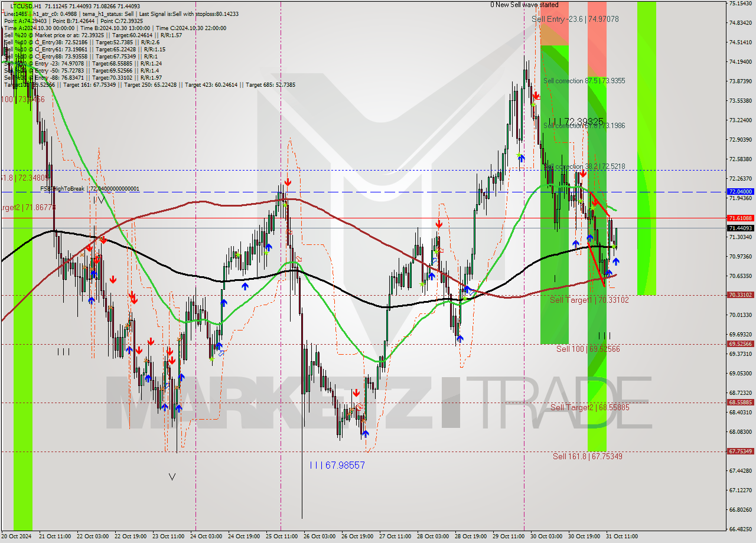The width and height of the screenshot is (756, 543).
Task: Click the 72.90390 price axis value
Action: [x=741, y=139]
